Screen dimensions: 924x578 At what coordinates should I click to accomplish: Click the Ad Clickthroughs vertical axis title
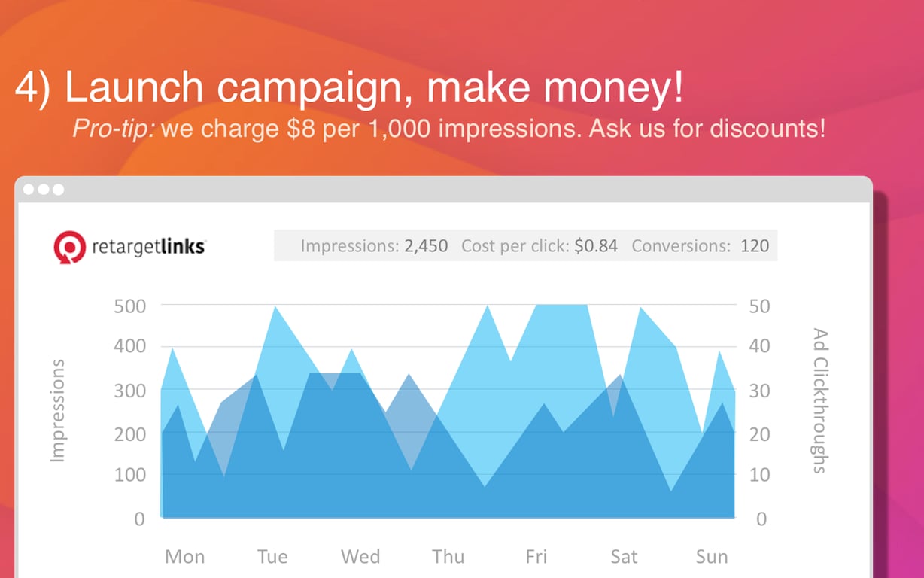[x=820, y=400]
